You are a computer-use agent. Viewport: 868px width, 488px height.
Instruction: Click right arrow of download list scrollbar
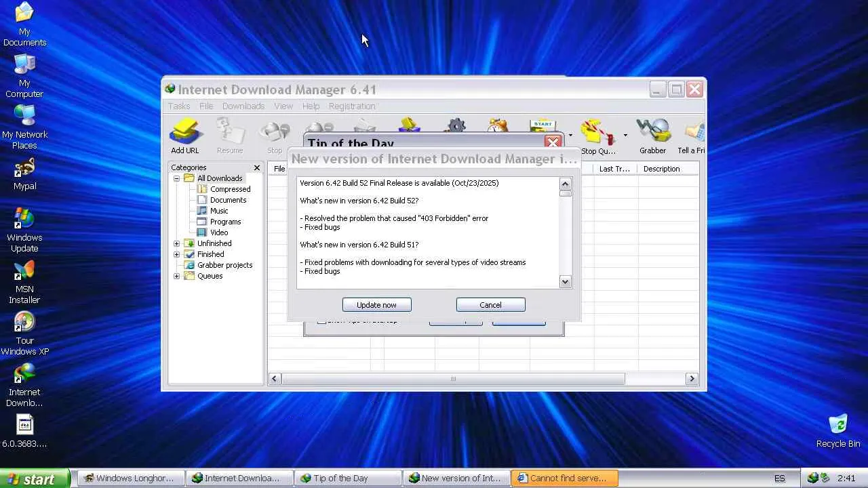pos(692,379)
